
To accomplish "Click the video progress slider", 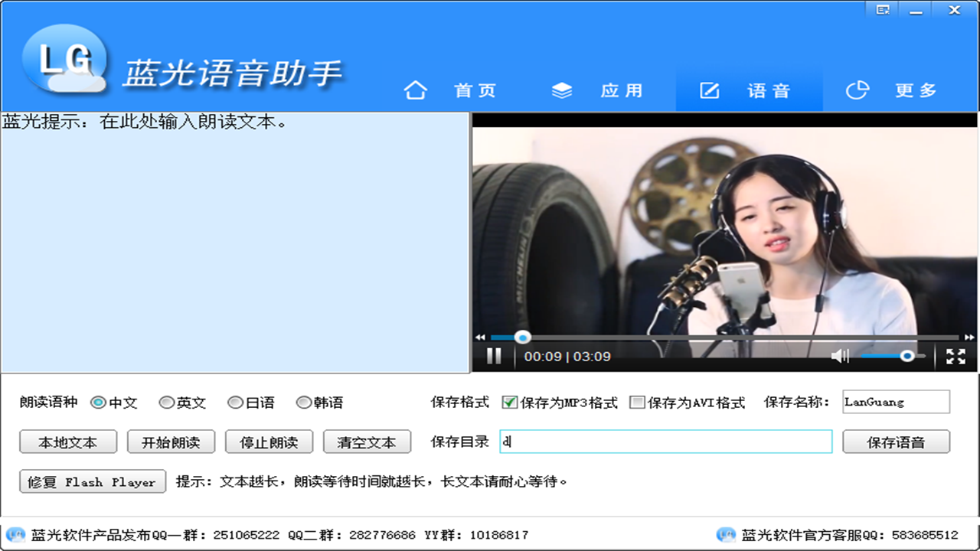I will tap(523, 337).
